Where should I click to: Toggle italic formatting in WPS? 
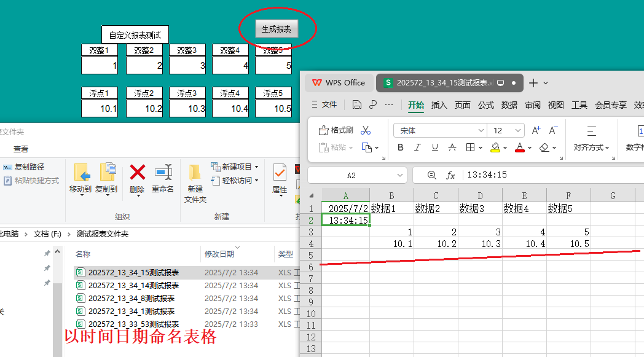coord(418,147)
